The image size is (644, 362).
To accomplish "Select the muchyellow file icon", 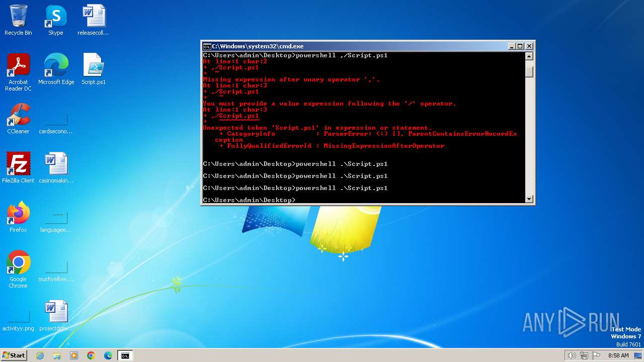I will (x=56, y=271).
